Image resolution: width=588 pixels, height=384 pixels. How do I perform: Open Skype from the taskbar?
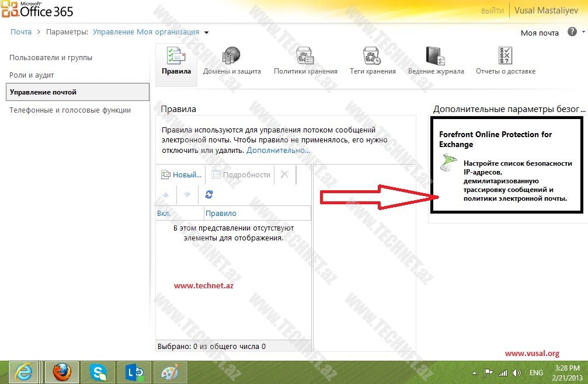pos(98,372)
